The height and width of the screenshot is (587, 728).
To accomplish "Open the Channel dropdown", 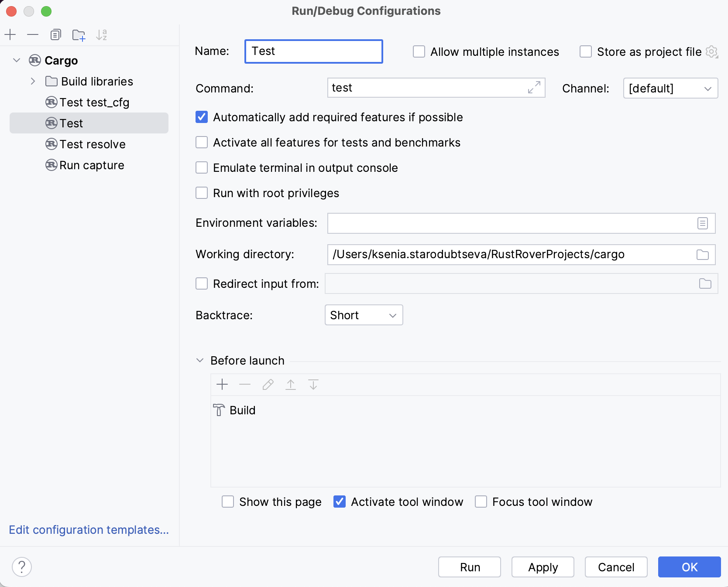I will coord(670,88).
